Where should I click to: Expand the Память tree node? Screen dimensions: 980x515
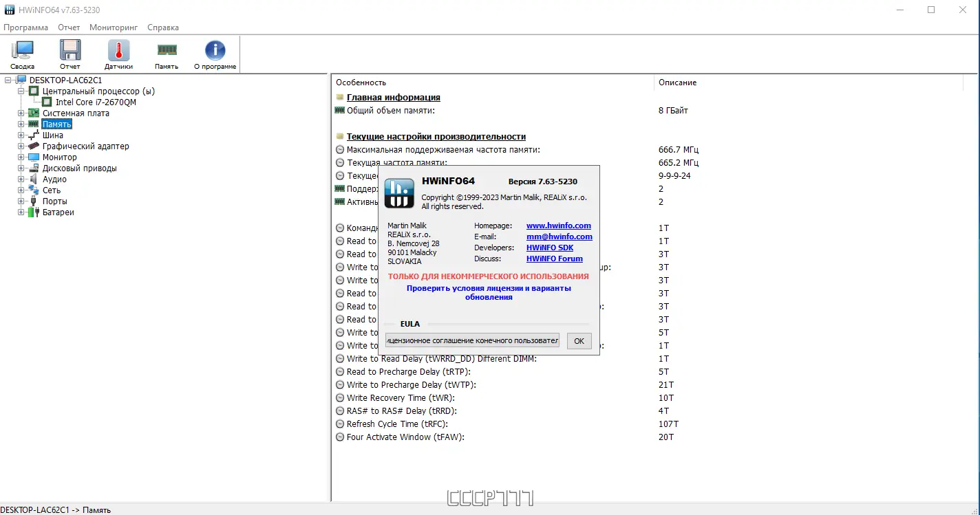pos(21,124)
